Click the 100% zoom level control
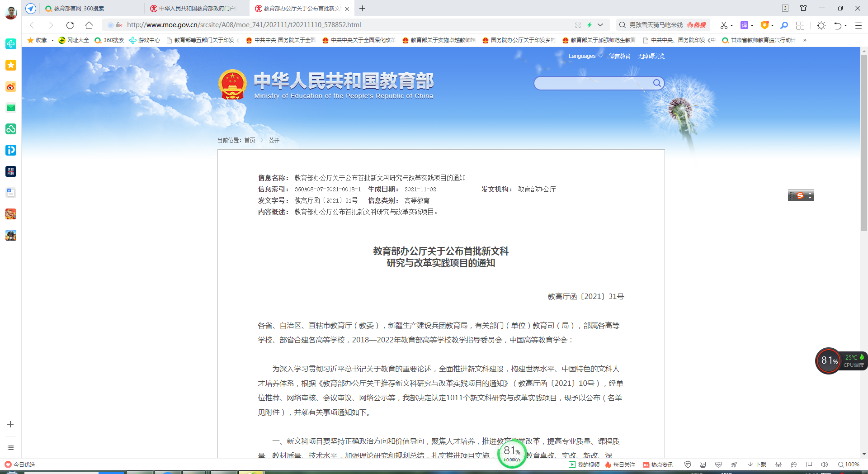 click(x=849, y=465)
